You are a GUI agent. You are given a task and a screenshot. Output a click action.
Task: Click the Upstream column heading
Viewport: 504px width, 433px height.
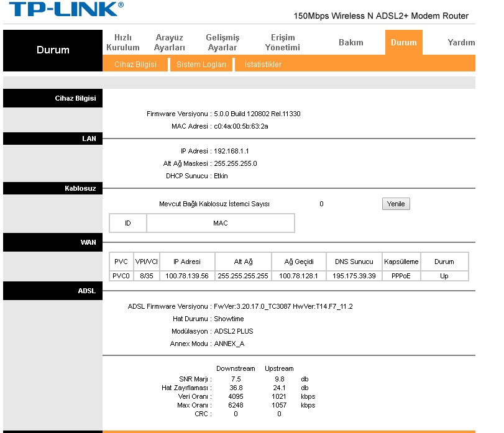point(279,368)
